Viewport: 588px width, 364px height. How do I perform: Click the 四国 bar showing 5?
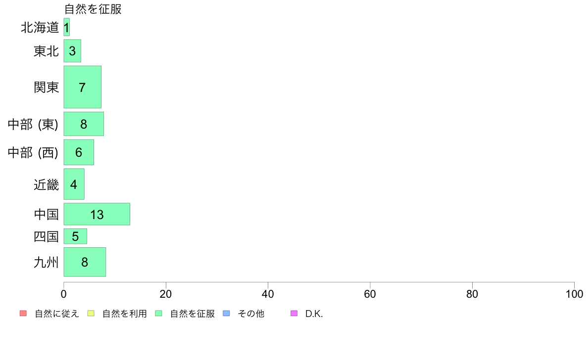pyautogui.click(x=75, y=236)
